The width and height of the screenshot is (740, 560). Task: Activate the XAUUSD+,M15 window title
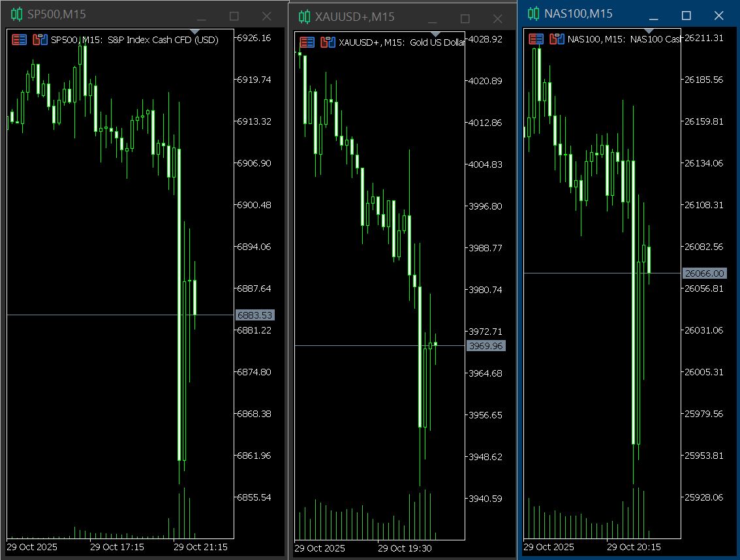point(355,17)
